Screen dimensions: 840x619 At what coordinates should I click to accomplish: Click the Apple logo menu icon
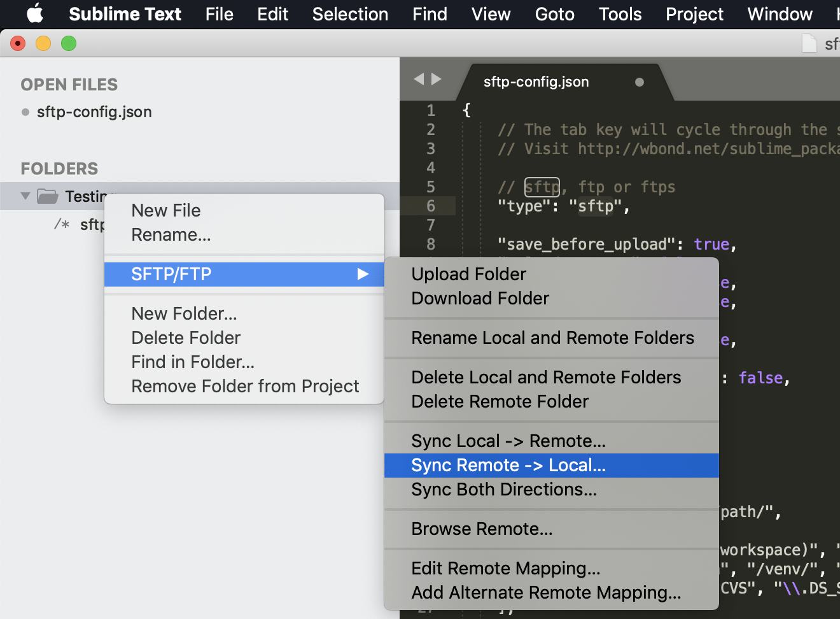pyautogui.click(x=35, y=14)
